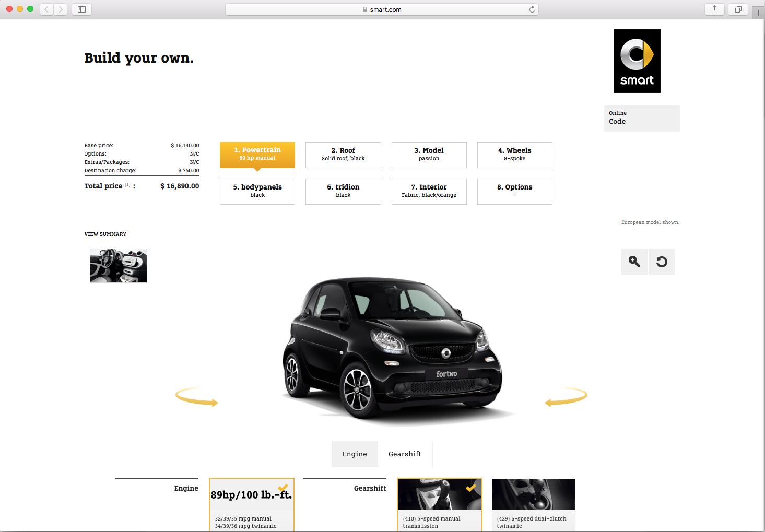Image resolution: width=765 pixels, height=532 pixels.
Task: Select 6-speed dual-clutch twinamic option
Action: click(534, 505)
